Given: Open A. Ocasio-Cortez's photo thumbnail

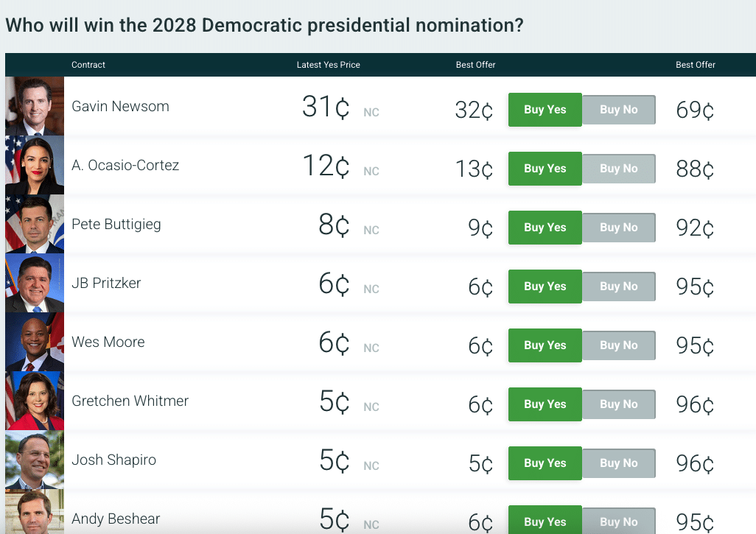Looking at the screenshot, I should [35, 165].
